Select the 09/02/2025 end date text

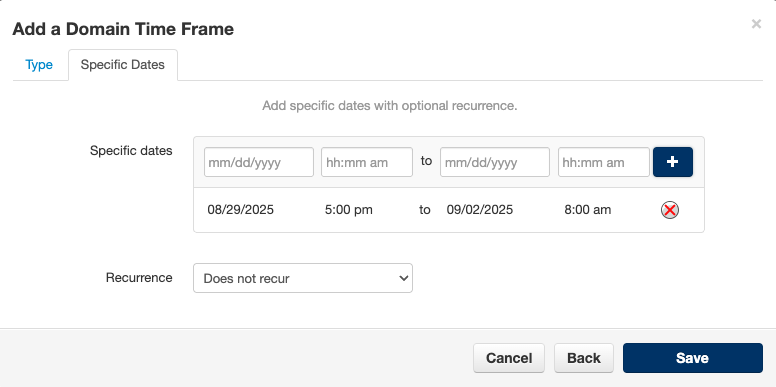coord(480,210)
